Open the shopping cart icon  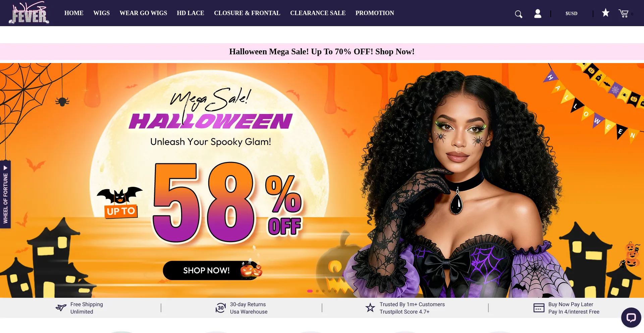624,13
